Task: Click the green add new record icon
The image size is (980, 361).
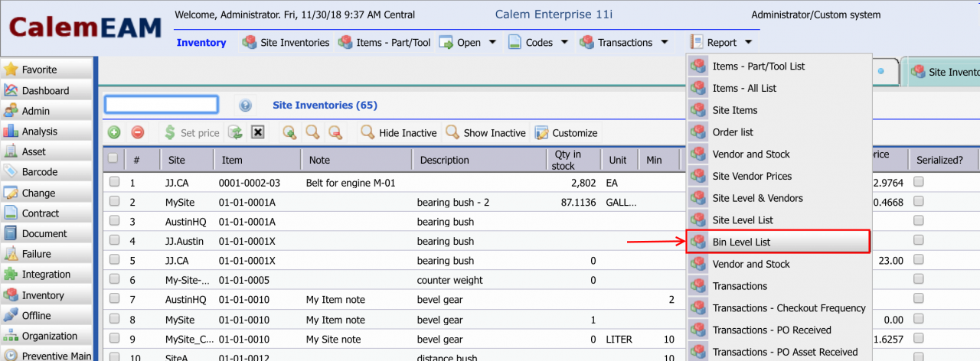Action: [x=114, y=132]
